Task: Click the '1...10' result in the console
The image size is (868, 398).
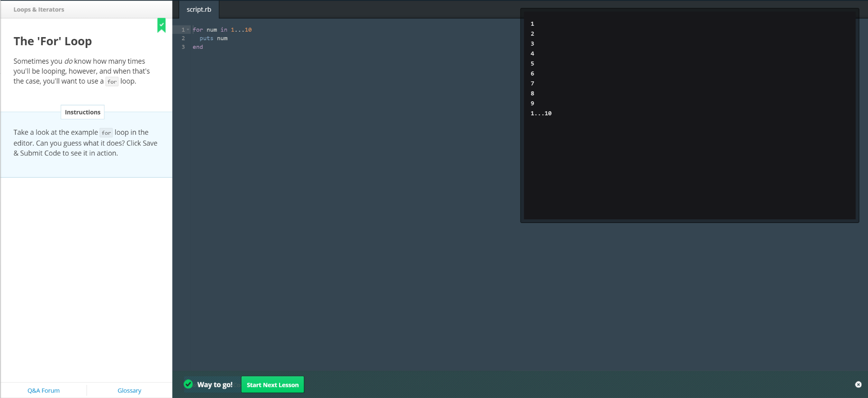Action: [541, 114]
